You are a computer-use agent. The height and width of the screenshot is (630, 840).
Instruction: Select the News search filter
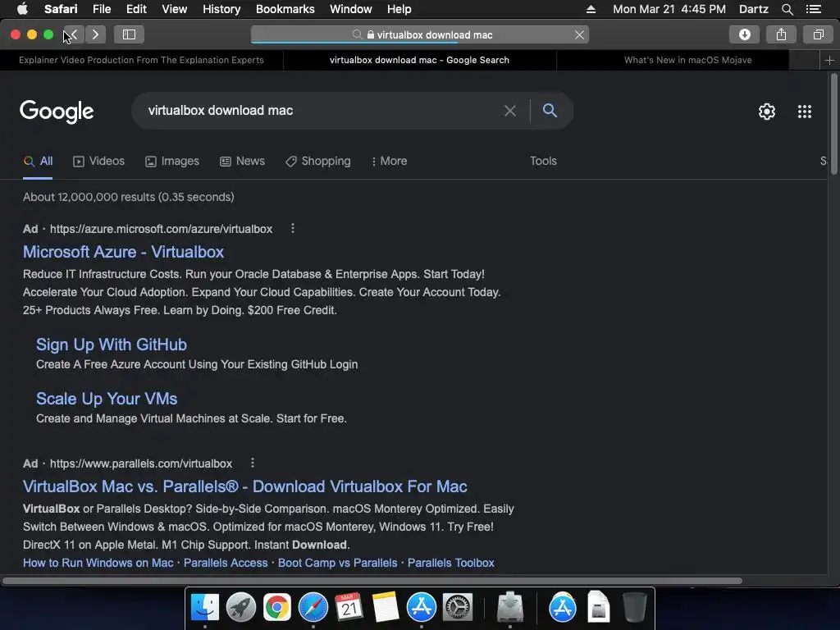coord(243,162)
